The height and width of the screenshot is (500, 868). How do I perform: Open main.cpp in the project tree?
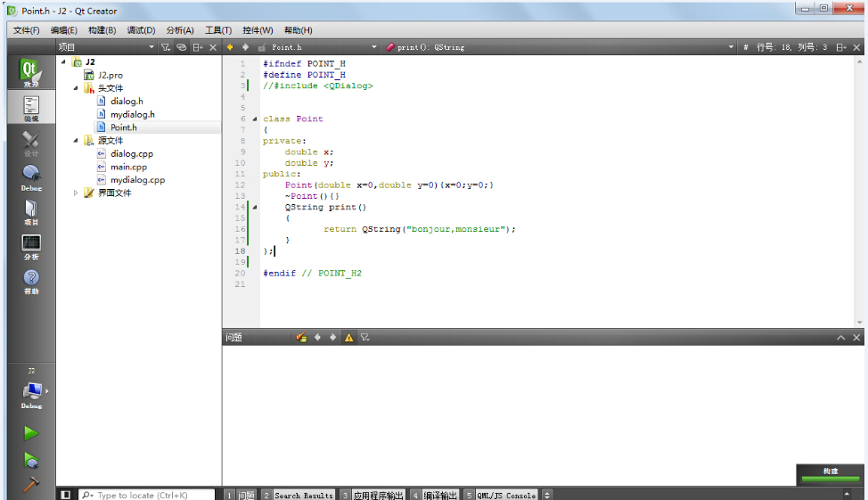point(128,167)
